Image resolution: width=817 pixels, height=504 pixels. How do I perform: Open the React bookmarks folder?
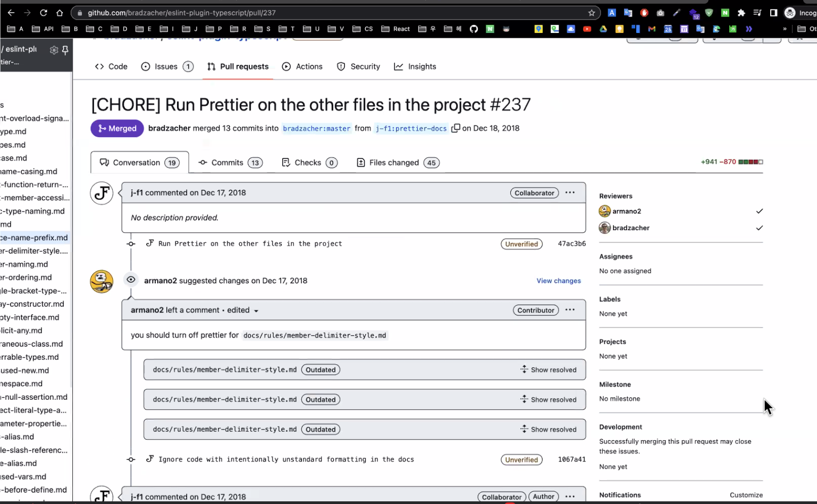click(396, 29)
